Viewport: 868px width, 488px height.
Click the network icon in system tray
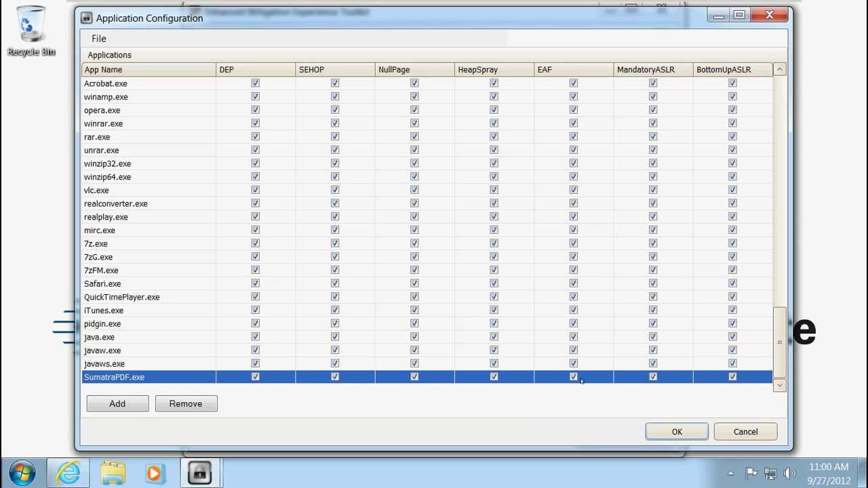click(770, 473)
